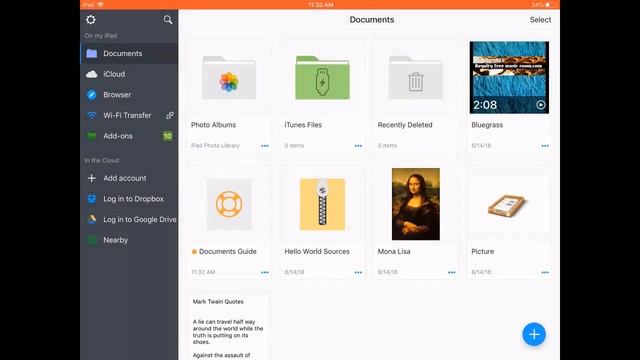
Task: Click the Mona Lisa file name
Action: 394,251
